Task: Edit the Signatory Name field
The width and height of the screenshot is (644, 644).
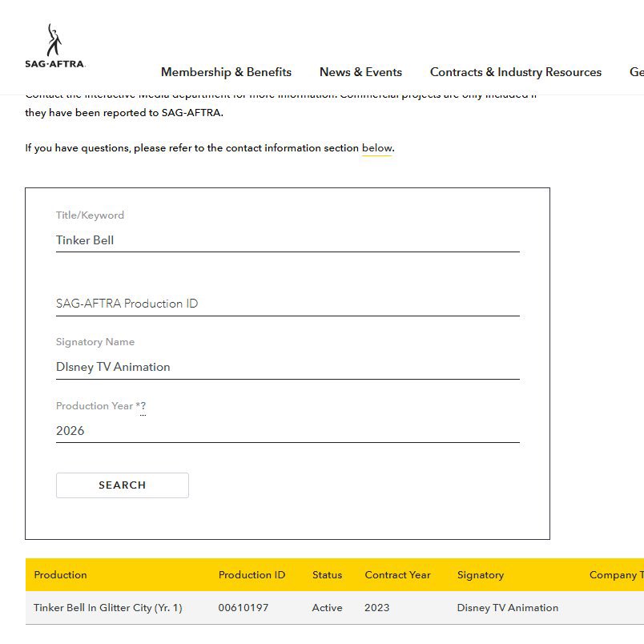Action: (x=288, y=367)
